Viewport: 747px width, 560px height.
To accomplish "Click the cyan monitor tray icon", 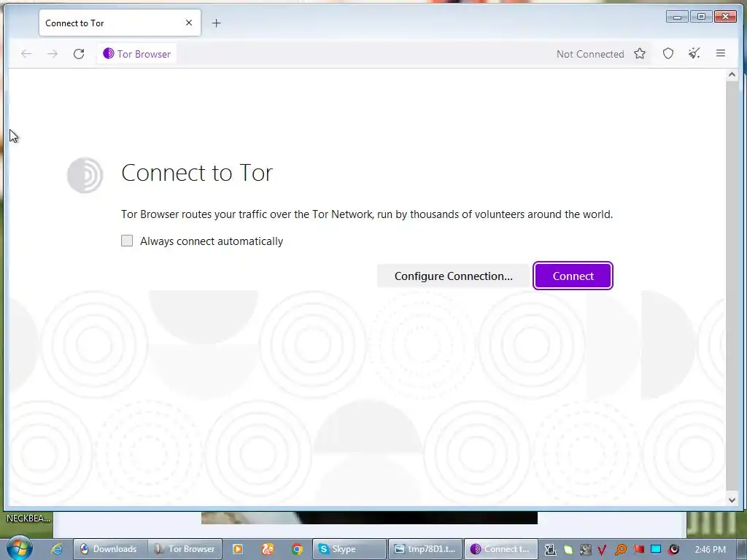I will click(656, 550).
